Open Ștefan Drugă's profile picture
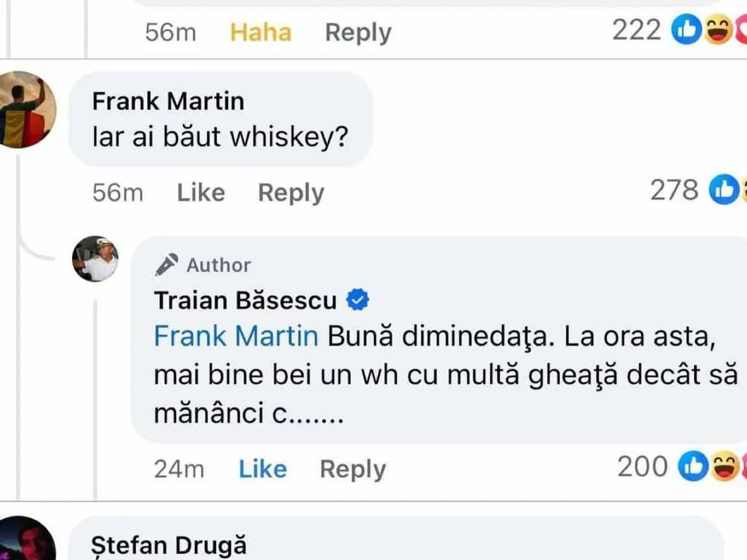This screenshot has height=560, width=747. coord(26,540)
